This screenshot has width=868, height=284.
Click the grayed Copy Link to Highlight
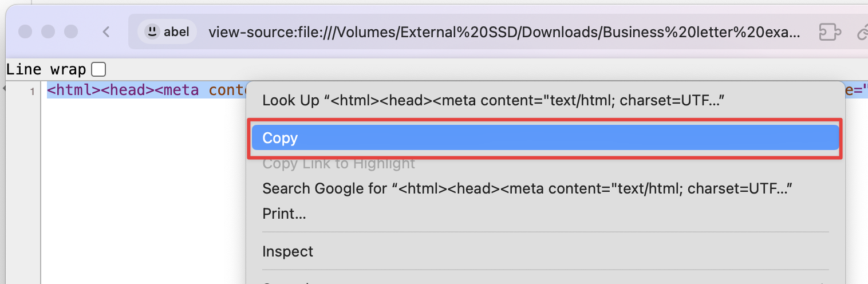click(338, 164)
